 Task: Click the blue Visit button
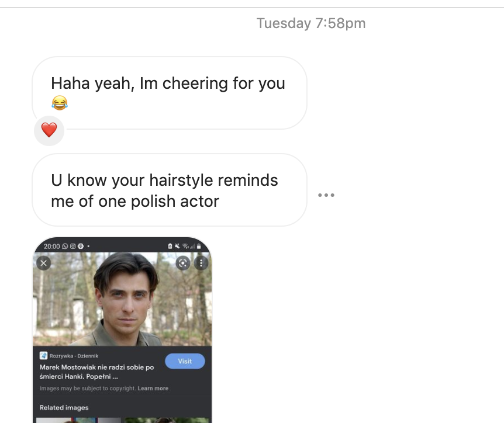tap(185, 361)
